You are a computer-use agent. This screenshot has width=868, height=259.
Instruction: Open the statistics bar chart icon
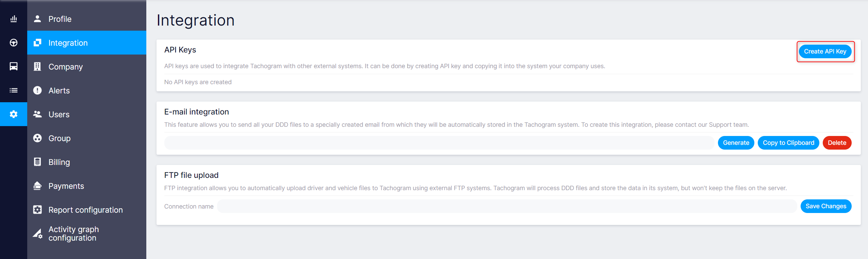click(14, 19)
